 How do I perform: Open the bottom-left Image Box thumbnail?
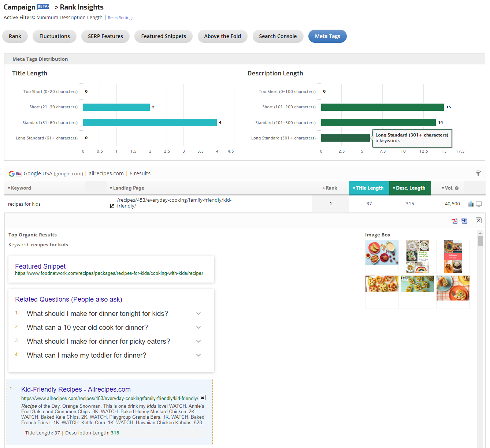tap(382, 284)
